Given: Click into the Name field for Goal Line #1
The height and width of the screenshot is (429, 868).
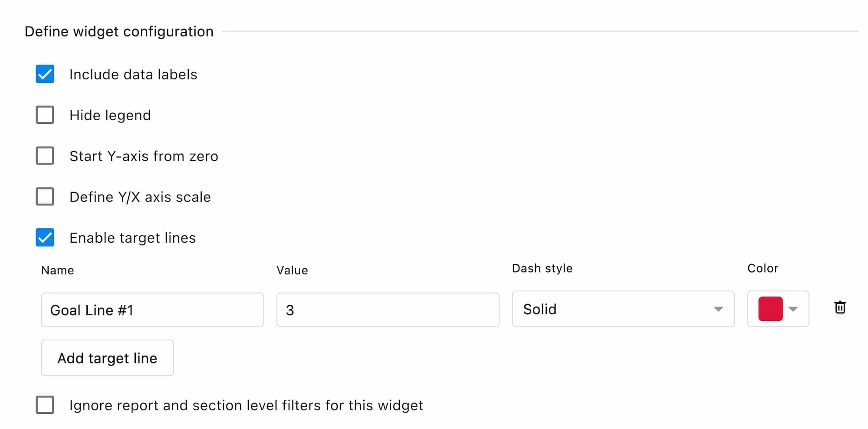Looking at the screenshot, I should click(x=152, y=310).
